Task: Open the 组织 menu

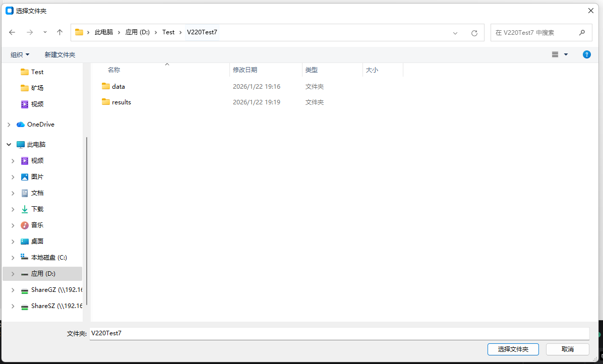Action: pos(20,54)
